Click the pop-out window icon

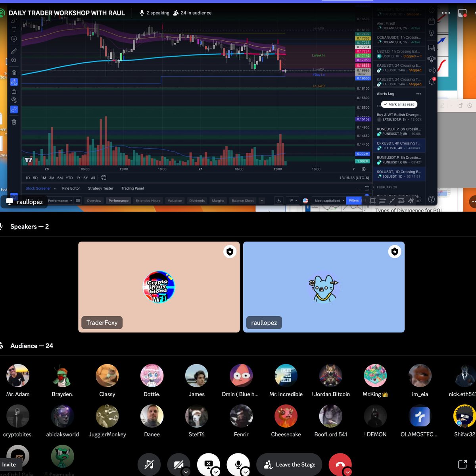pyautogui.click(x=463, y=464)
